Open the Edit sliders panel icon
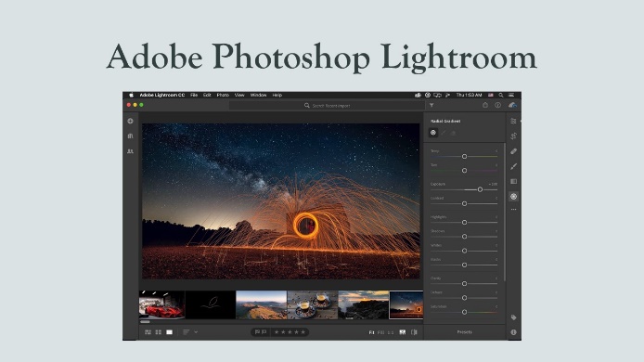This screenshot has height=362, width=644. coord(513,121)
